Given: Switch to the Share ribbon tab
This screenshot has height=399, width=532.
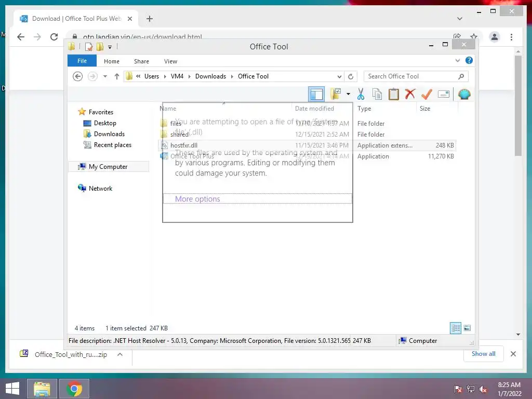Looking at the screenshot, I should [x=141, y=61].
